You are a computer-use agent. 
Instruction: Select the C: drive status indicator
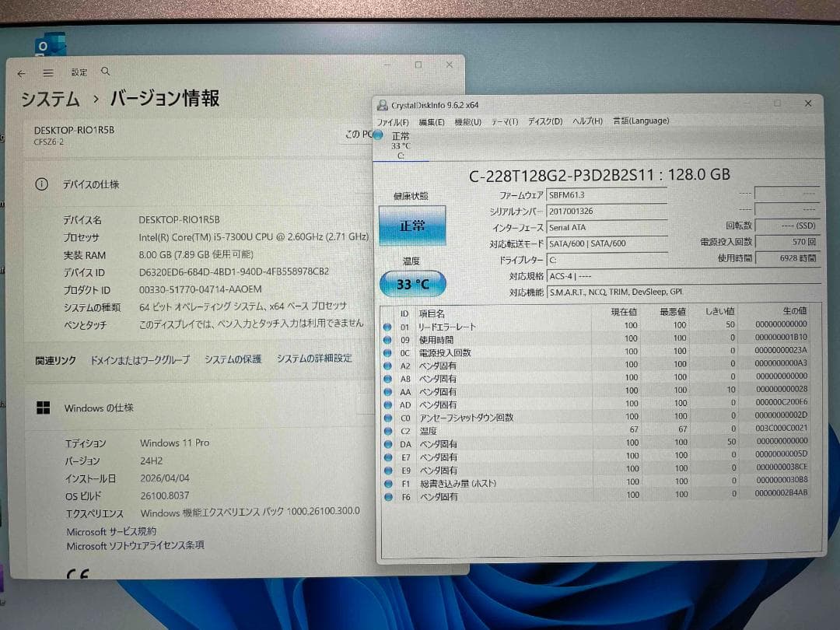tap(401, 145)
